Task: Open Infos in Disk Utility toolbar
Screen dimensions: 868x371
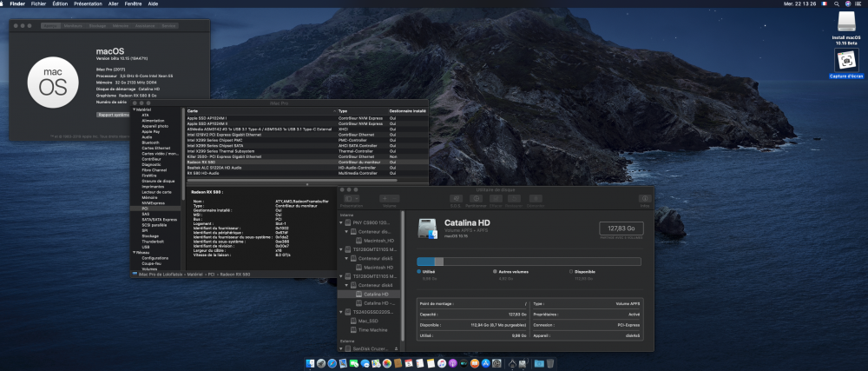Action: [644, 199]
